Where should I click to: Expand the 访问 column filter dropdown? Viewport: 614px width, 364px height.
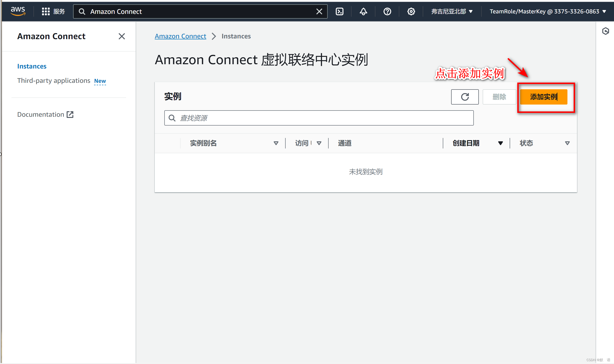[320, 143]
